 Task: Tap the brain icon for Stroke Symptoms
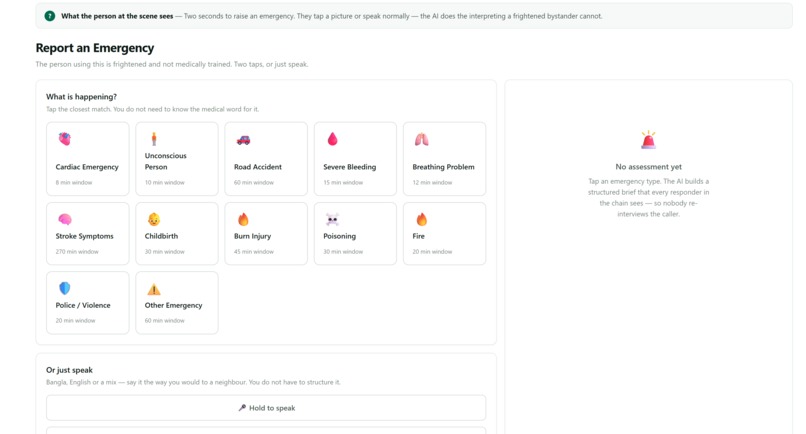[65, 220]
